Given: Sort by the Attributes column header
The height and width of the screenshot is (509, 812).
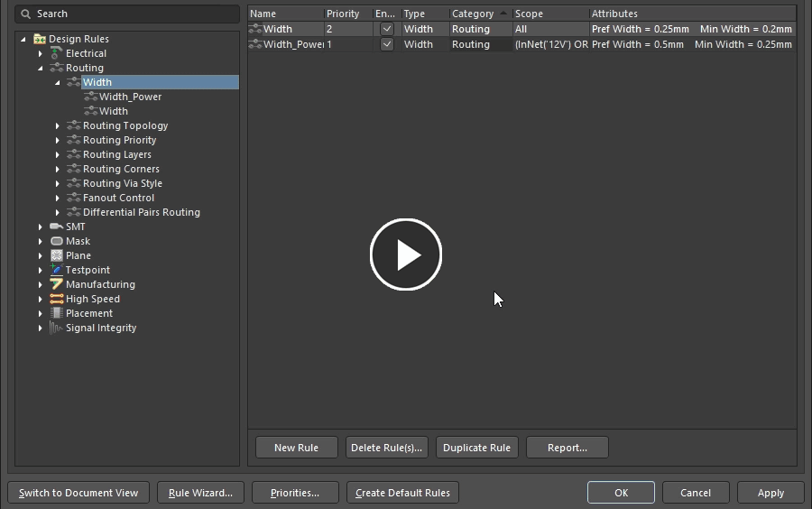Looking at the screenshot, I should click(692, 14).
